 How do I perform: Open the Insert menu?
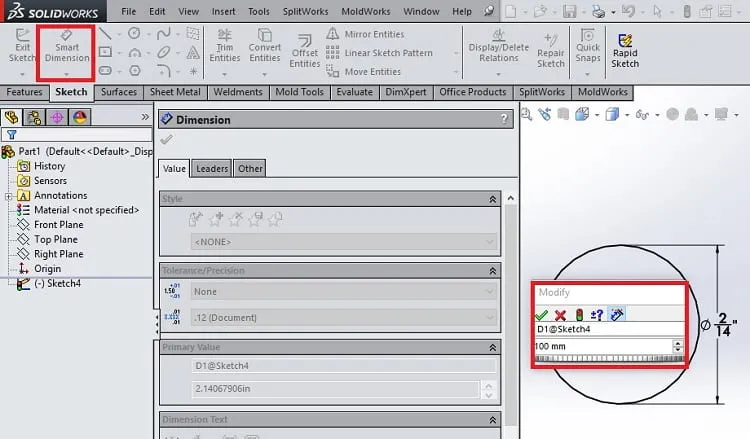[x=223, y=11]
